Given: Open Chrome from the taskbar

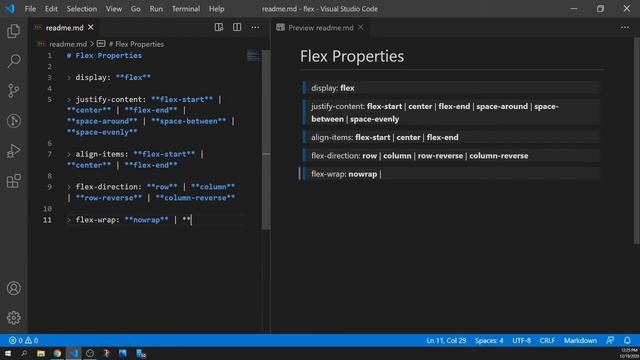Looking at the screenshot, I should click(57, 353).
